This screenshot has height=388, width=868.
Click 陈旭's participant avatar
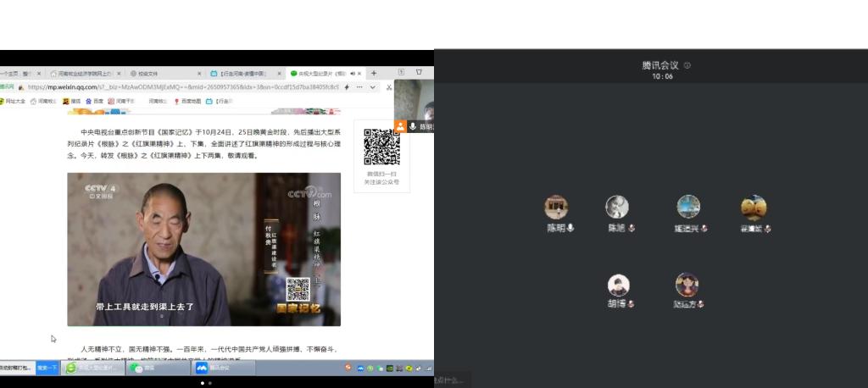tap(617, 207)
